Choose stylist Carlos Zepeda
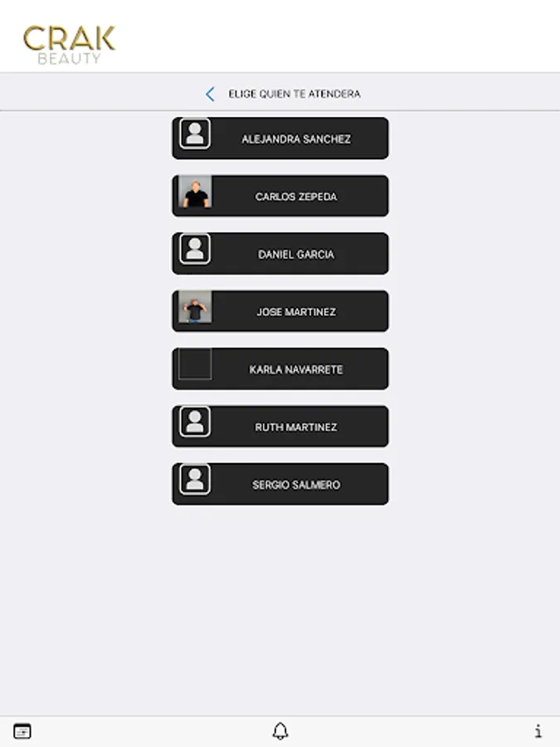This screenshot has height=747, width=560. pyautogui.click(x=280, y=196)
